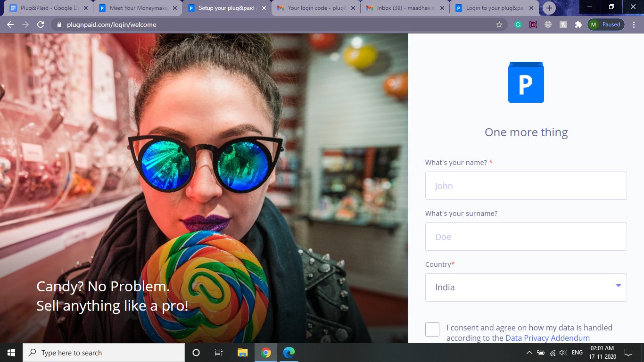Launch Cortana from the taskbar circle
Screen dimensions: 644x362
tap(196, 353)
